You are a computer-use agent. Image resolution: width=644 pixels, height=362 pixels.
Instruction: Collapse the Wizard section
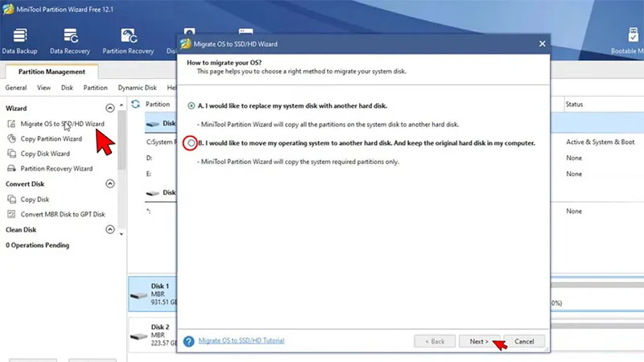pos(110,109)
